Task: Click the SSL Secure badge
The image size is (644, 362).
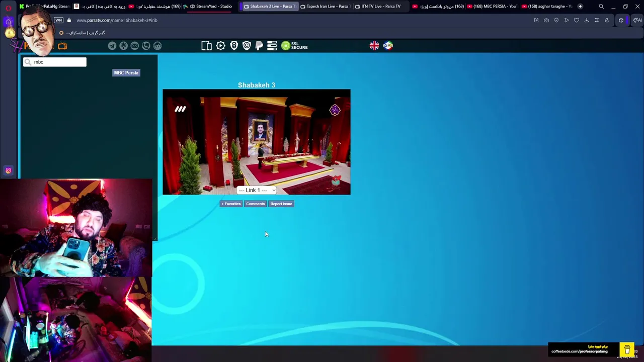Action: pyautogui.click(x=294, y=46)
